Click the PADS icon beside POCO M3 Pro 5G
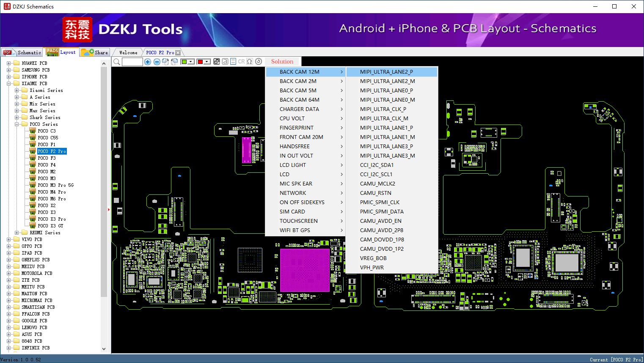 click(x=33, y=185)
